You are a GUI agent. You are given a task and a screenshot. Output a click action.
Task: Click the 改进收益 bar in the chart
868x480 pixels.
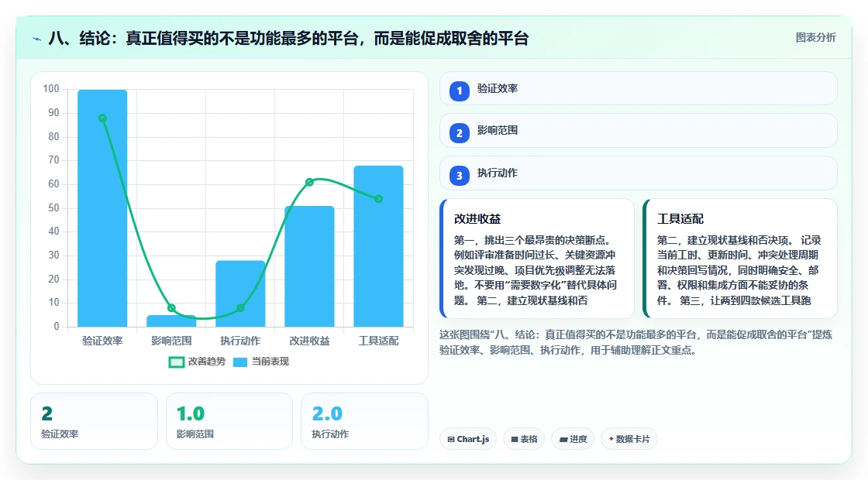point(309,266)
